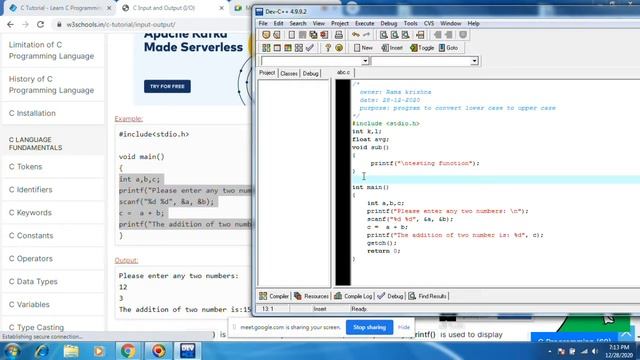Click the browser Forward arrow
640x360 pixels.
[25, 24]
